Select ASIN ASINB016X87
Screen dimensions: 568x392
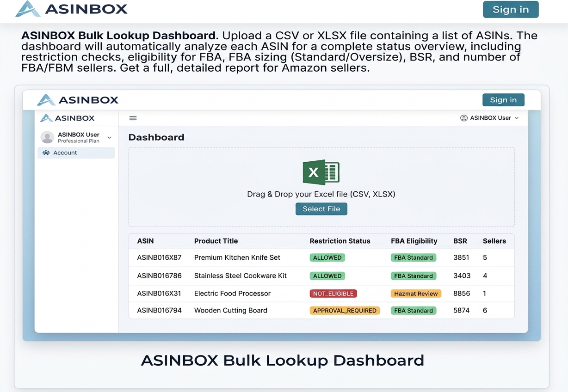tap(159, 257)
